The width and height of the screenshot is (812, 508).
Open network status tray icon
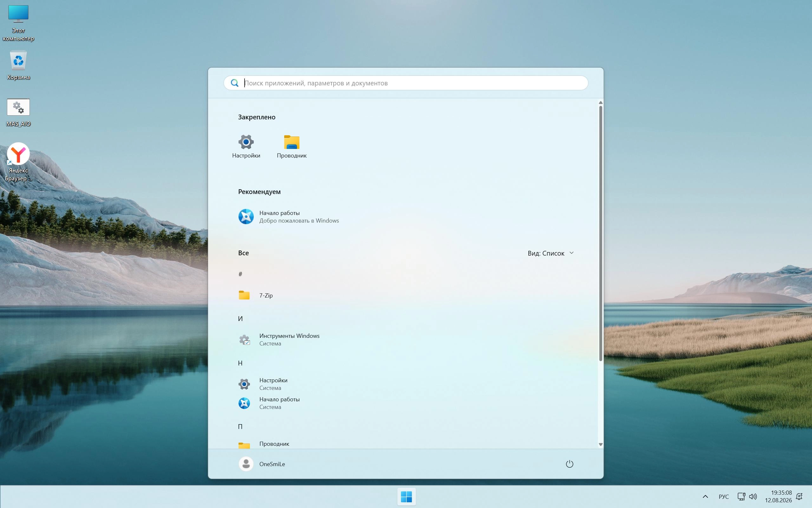click(x=741, y=497)
